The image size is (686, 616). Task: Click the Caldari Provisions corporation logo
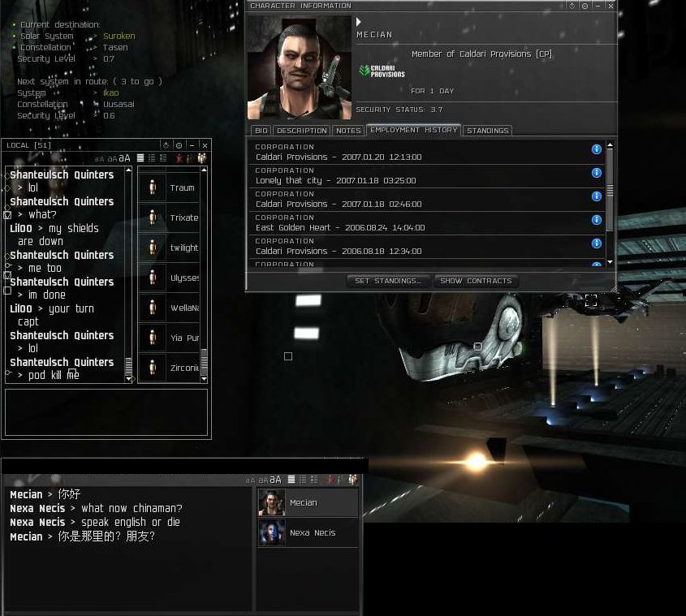coord(382,71)
